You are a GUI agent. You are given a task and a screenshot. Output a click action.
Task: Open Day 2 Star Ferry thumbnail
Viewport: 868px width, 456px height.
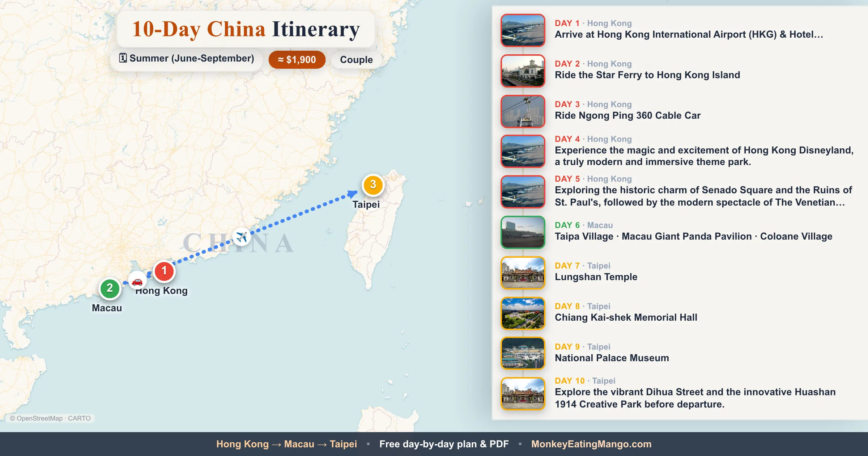click(523, 71)
